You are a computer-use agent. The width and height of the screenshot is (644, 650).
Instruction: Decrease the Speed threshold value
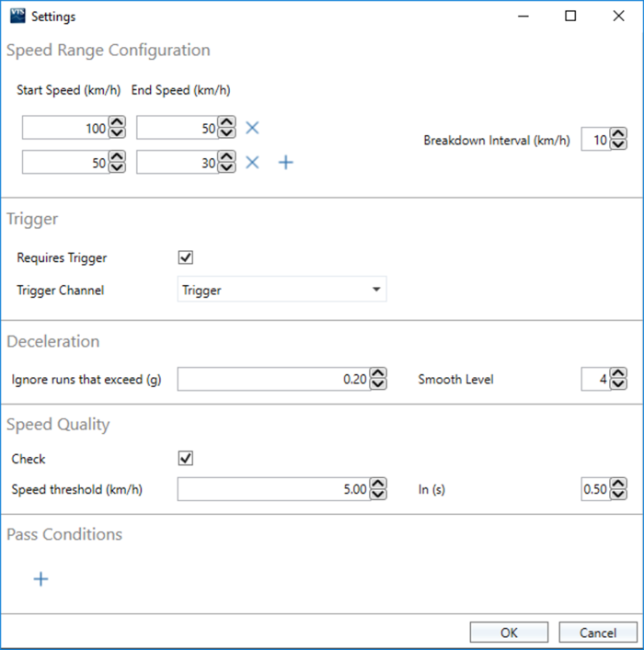(x=378, y=496)
